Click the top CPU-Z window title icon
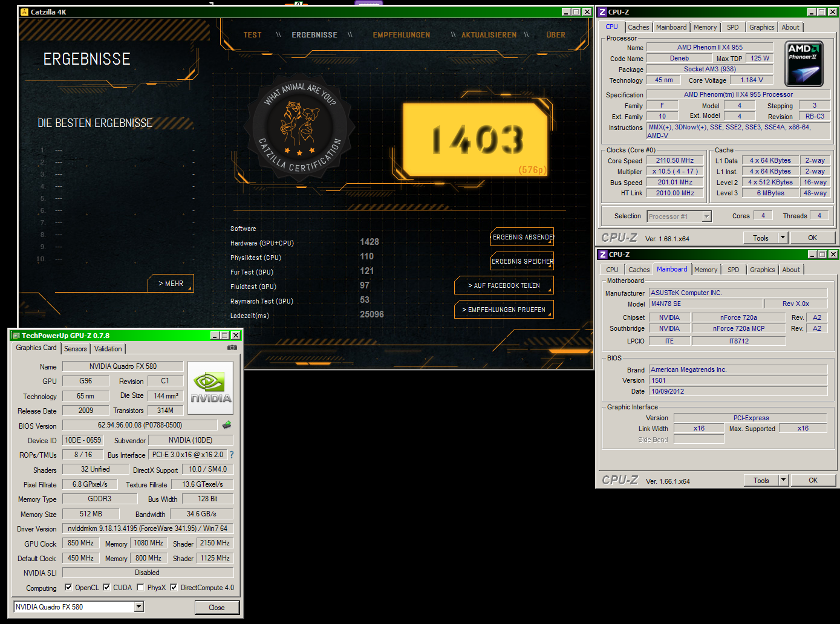Viewport: 840px width, 624px height. click(x=602, y=12)
